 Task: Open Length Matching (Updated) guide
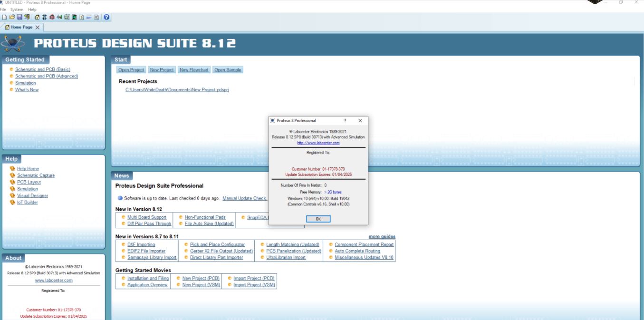click(x=293, y=244)
